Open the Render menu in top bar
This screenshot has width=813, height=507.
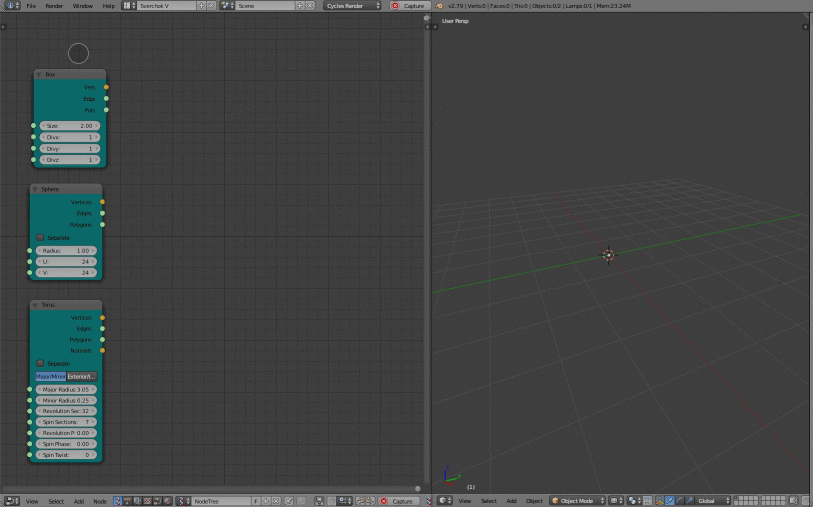[x=54, y=5]
